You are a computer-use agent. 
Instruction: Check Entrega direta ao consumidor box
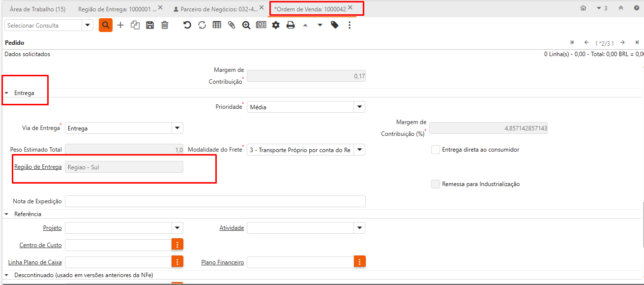436,150
